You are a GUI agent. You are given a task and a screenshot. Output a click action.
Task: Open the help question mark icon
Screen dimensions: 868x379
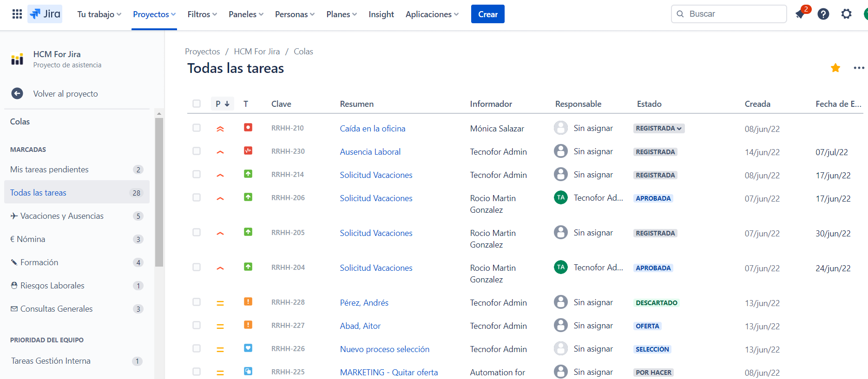pos(823,14)
